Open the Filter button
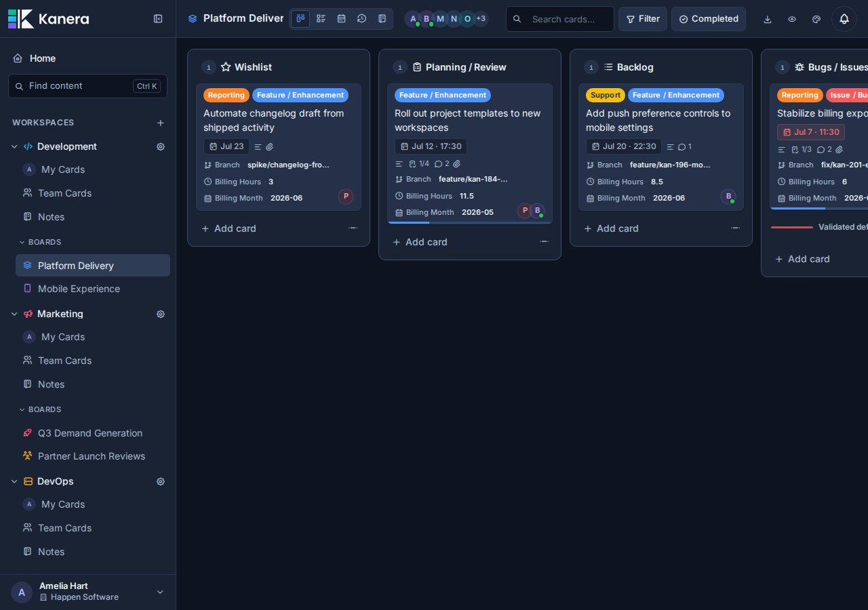This screenshot has height=610, width=868. click(643, 19)
